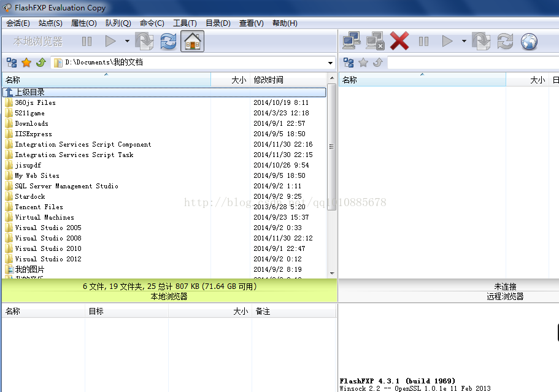Click the remote pane play transfer button
Screen dimensions: 559x392
point(447,41)
